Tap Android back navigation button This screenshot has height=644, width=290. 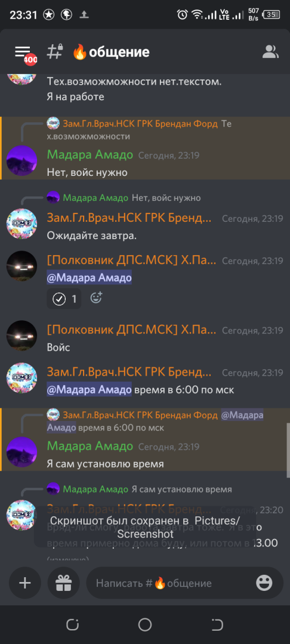[x=217, y=625]
